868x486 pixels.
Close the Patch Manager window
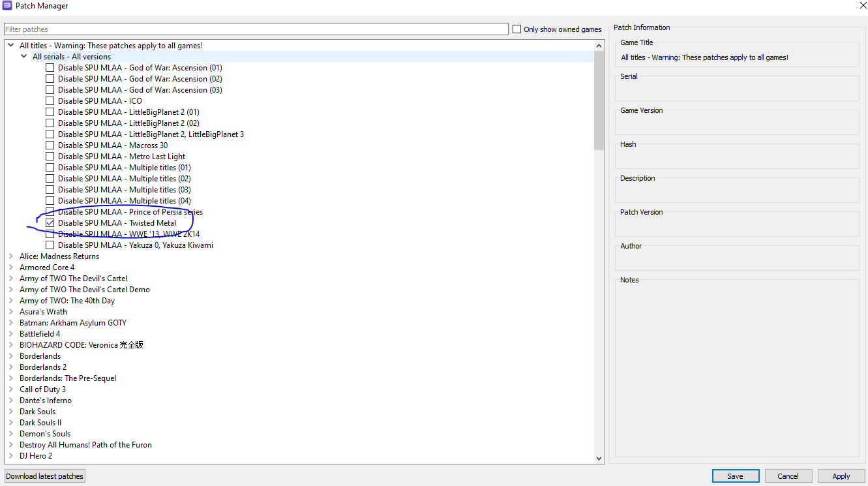863,6
